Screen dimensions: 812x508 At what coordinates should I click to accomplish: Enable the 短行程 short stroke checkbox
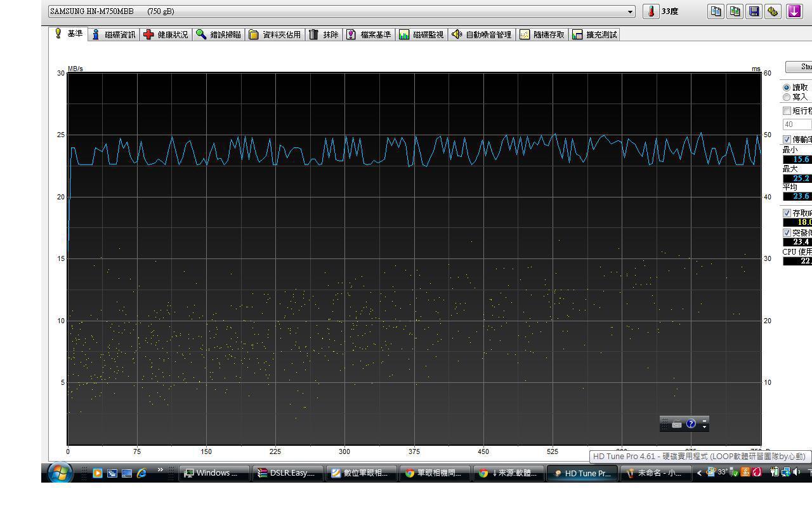[x=787, y=111]
